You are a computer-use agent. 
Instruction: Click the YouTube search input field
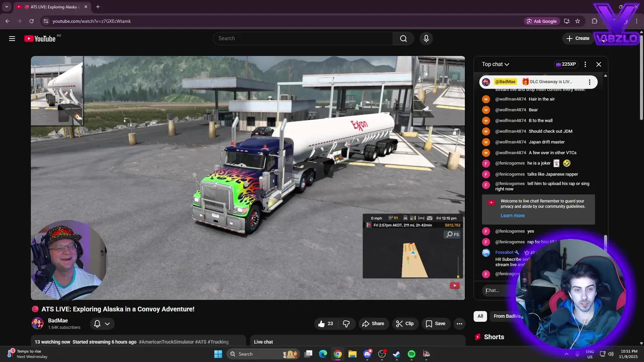(303, 38)
